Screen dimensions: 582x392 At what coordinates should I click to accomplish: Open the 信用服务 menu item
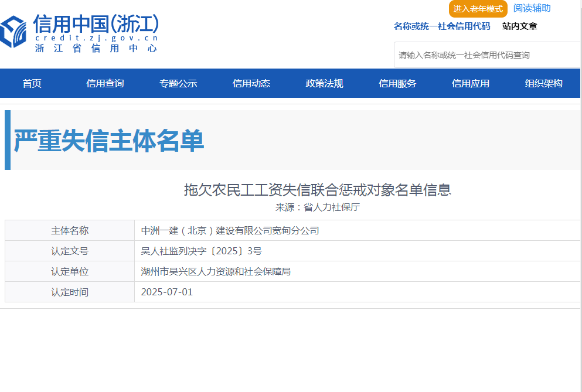(397, 84)
